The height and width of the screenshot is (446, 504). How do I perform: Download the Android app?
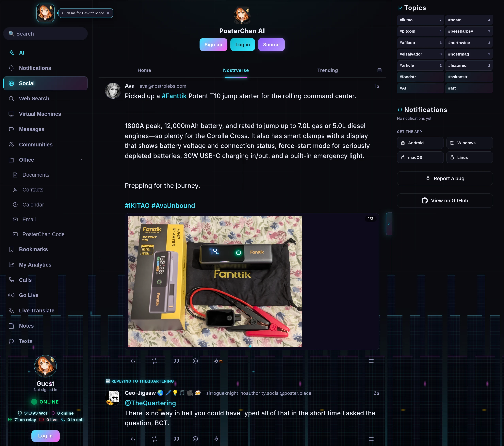pyautogui.click(x=420, y=143)
